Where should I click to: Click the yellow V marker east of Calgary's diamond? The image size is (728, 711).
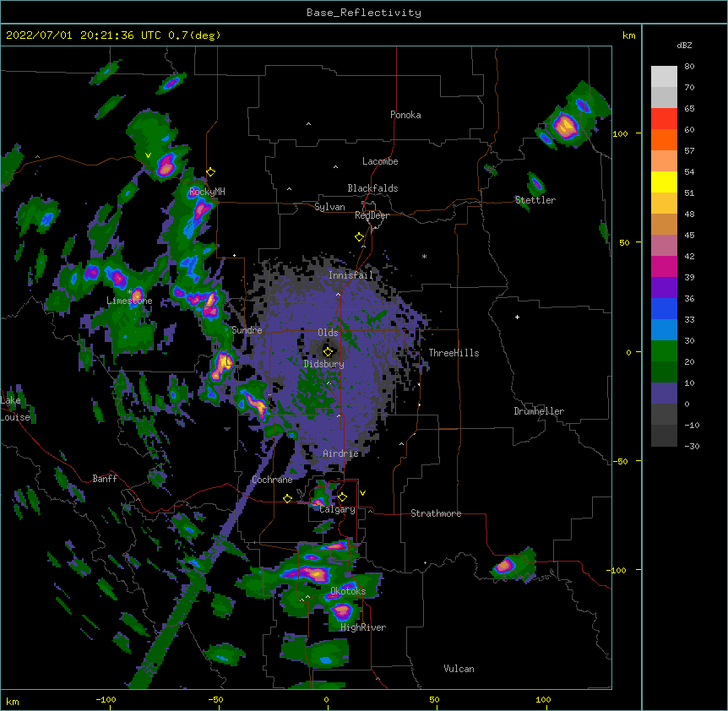[362, 493]
